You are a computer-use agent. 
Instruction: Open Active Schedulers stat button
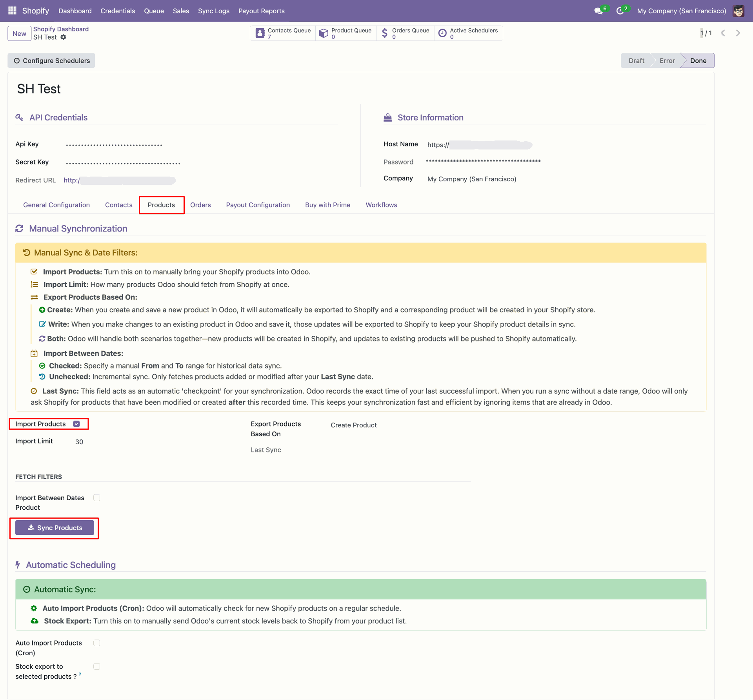(x=468, y=33)
